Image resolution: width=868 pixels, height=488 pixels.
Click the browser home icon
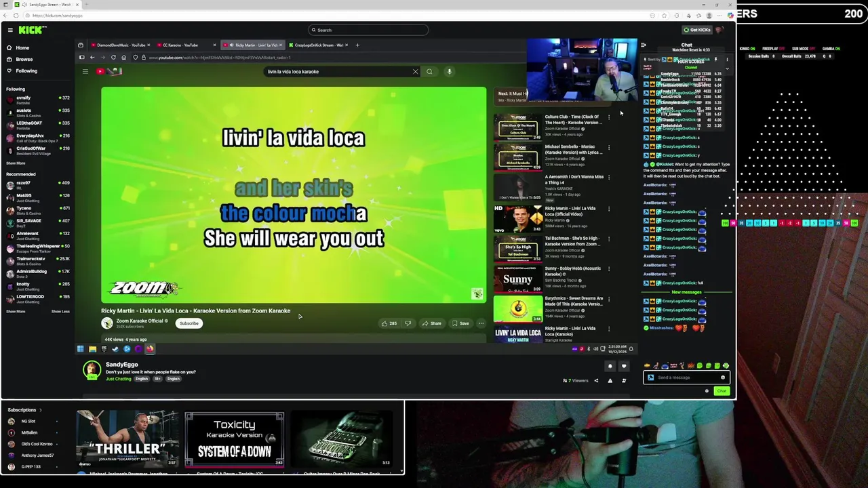124,58
